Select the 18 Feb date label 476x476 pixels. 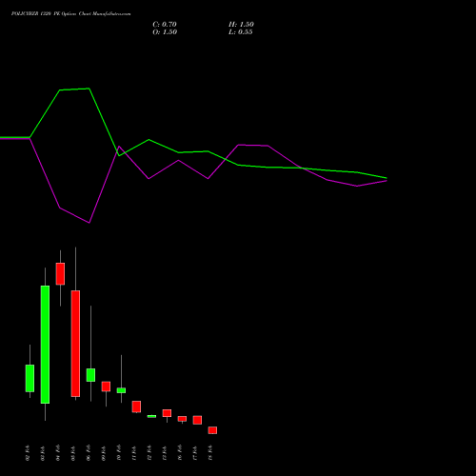[210, 453]
